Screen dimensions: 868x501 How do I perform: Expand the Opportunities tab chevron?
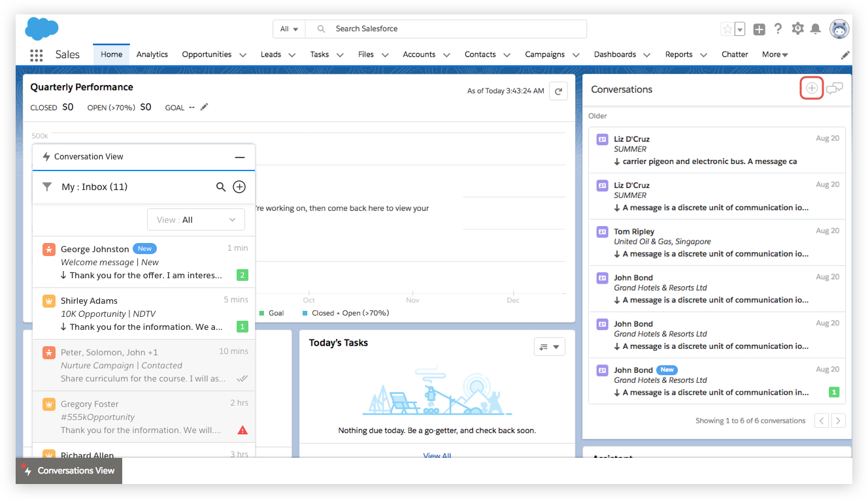point(243,56)
